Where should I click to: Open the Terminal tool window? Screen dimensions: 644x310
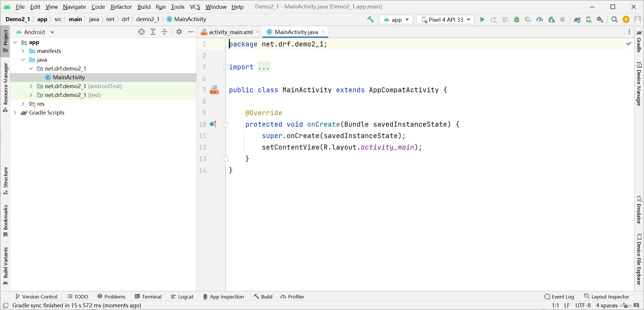point(148,297)
